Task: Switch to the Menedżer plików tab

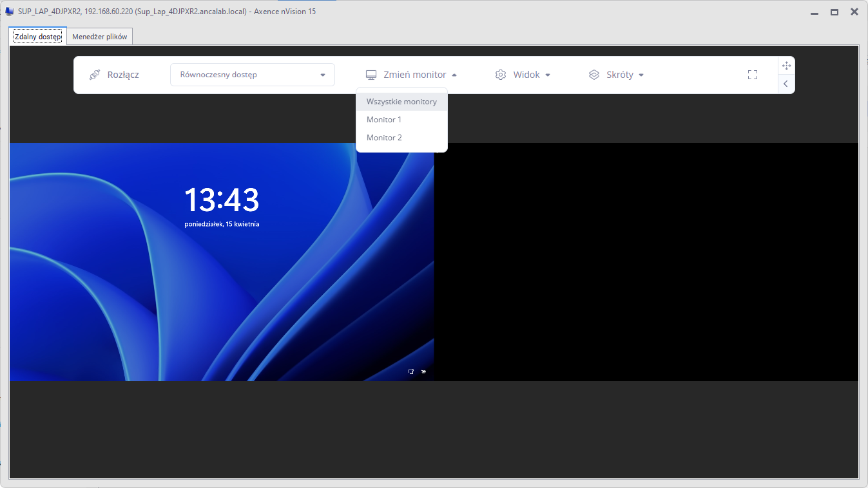Action: [x=100, y=37]
